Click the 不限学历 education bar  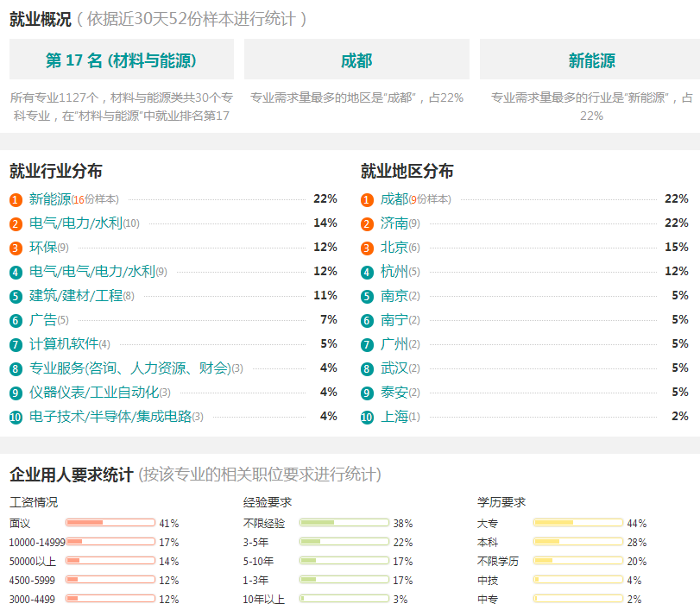pyautogui.click(x=578, y=561)
